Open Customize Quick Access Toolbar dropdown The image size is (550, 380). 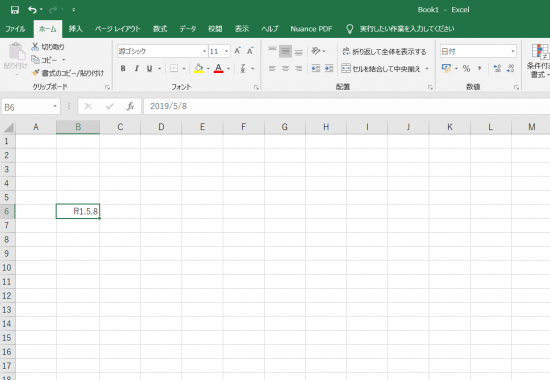point(73,10)
